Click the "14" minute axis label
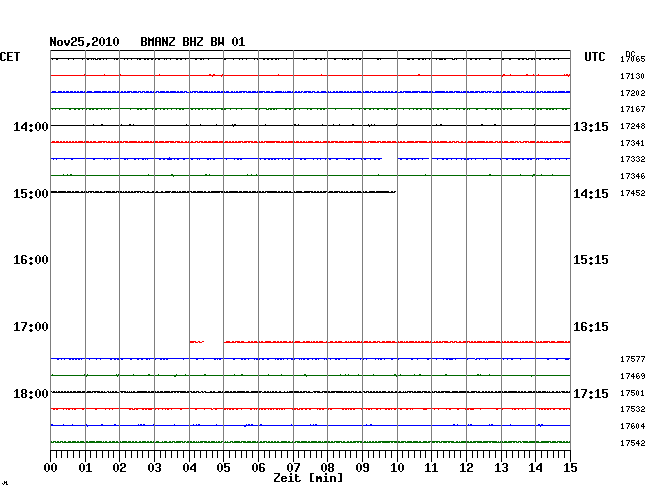 pyautogui.click(x=535, y=468)
